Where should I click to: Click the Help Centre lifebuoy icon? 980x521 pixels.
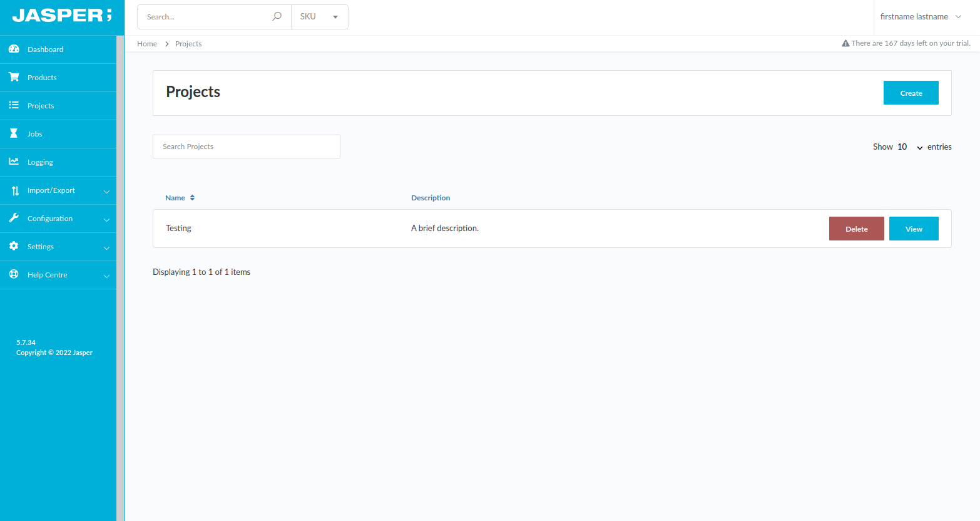point(14,274)
